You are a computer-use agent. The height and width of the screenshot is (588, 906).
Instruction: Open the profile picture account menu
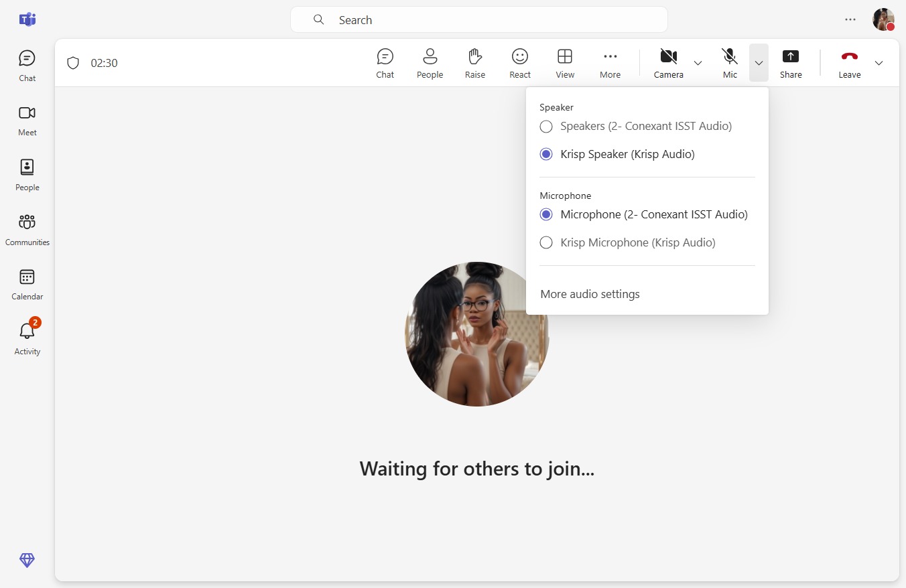(883, 19)
